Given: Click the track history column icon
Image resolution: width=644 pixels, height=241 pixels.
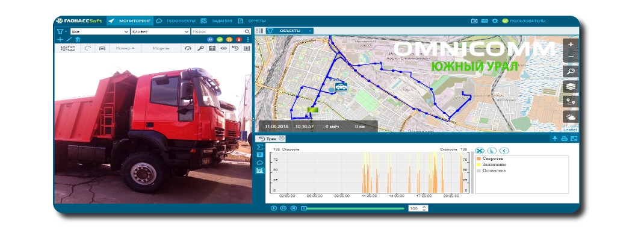Looking at the screenshot, I should 235,48.
